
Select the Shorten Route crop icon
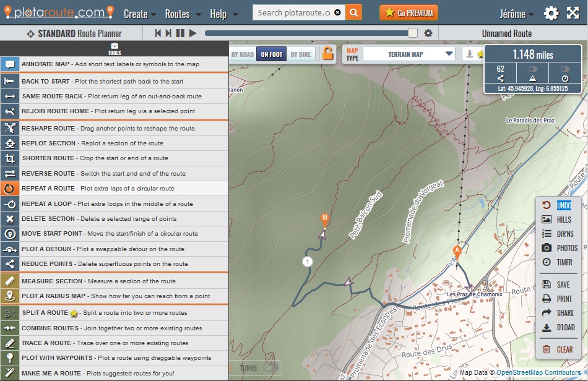coord(9,158)
